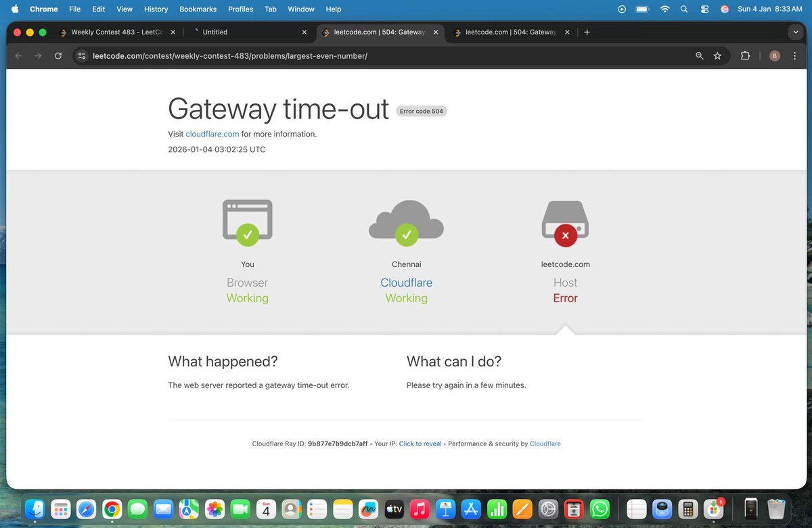
Task: Close the Weekly Contest 483 tab
Action: 173,32
